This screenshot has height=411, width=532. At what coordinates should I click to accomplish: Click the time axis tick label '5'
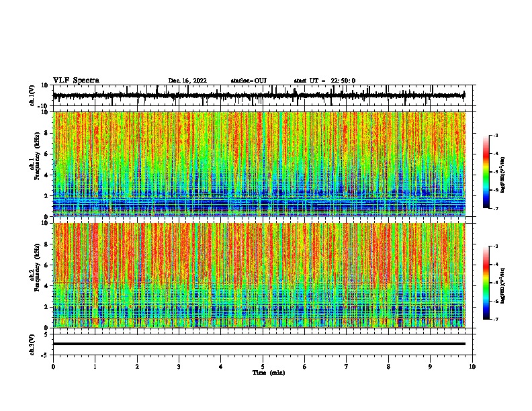click(263, 367)
